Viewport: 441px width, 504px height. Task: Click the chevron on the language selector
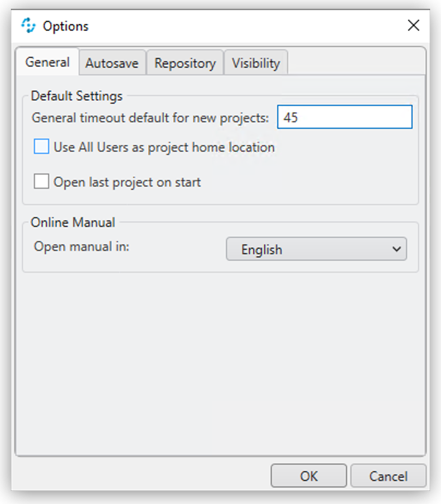click(398, 249)
